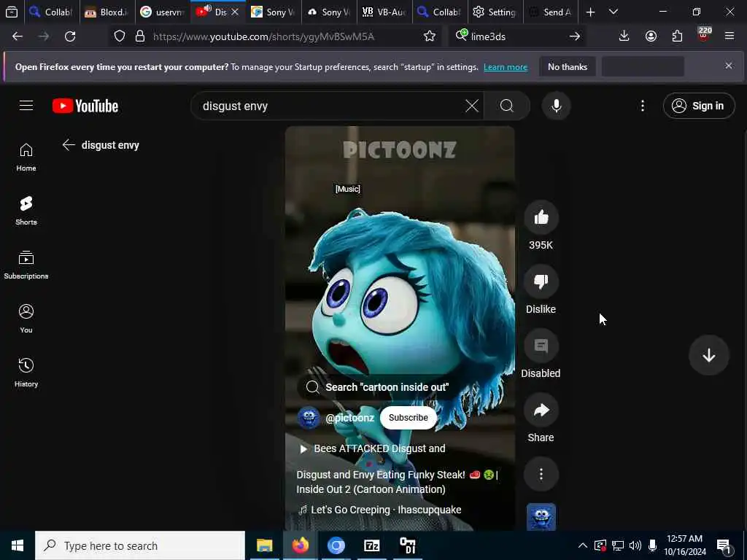The height and width of the screenshot is (560, 747).
Task: Search with your voice microphone
Action: 556,106
